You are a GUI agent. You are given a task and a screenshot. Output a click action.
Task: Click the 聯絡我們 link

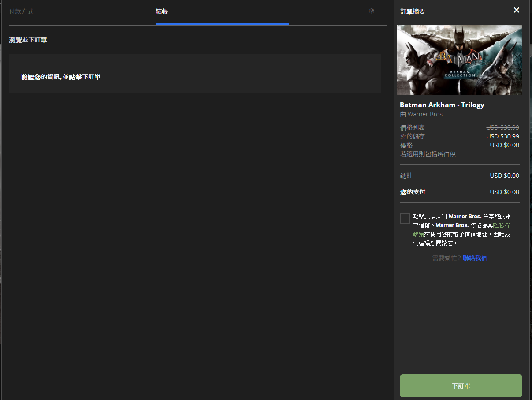click(475, 258)
